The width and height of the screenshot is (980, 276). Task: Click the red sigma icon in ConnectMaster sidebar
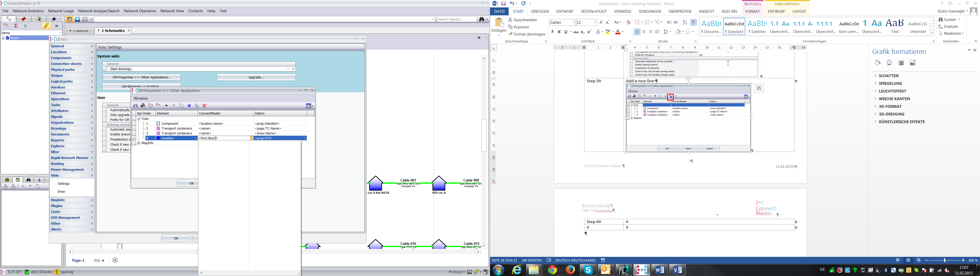pyautogui.click(x=16, y=26)
